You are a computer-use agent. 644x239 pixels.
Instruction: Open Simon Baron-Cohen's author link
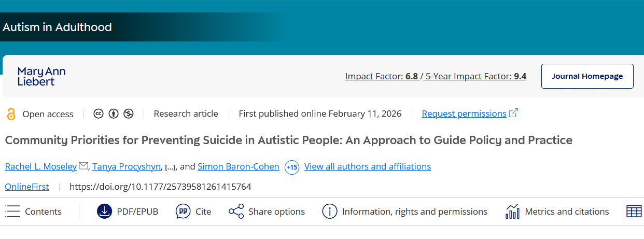pyautogui.click(x=238, y=166)
